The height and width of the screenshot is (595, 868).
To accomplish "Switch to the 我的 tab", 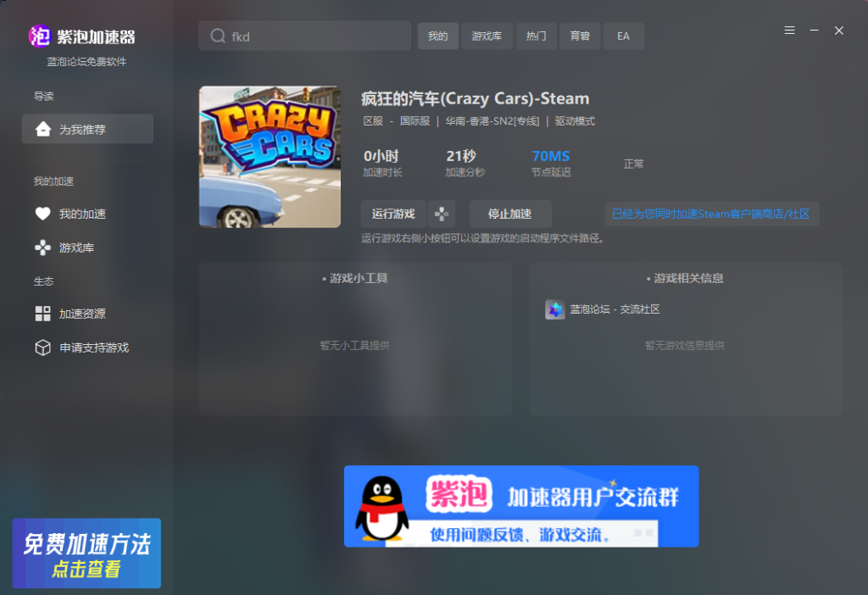I will pyautogui.click(x=438, y=36).
